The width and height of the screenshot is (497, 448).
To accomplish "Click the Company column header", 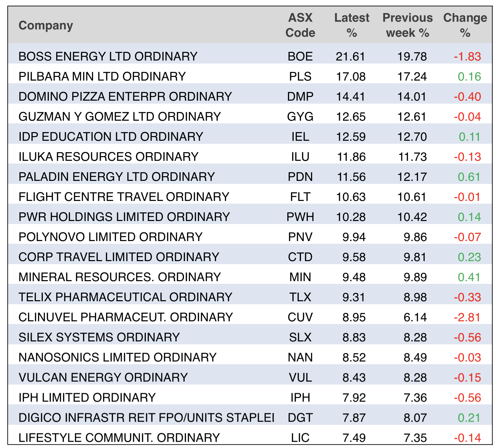I will 46,25.
